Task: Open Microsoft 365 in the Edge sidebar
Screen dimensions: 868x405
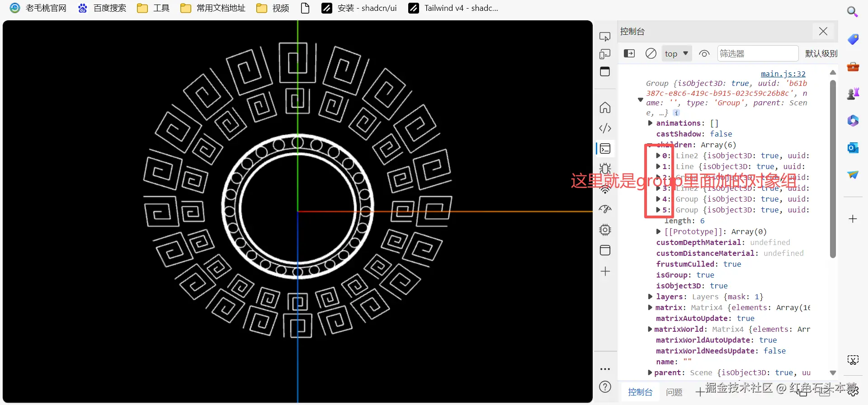Action: coord(853,121)
